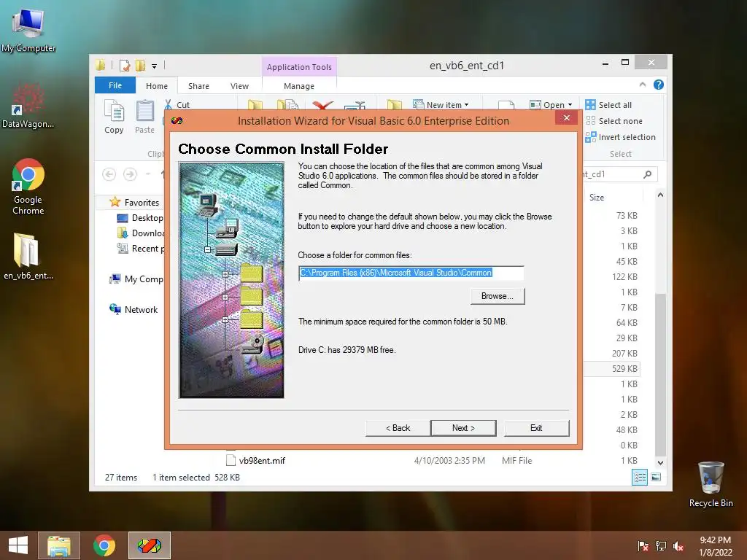Open the File tab in Explorer

[x=115, y=85]
